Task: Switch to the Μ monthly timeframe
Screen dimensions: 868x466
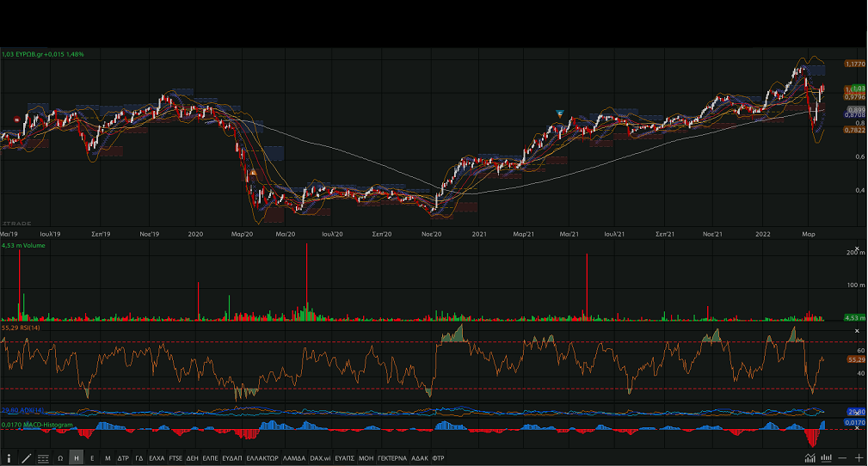Action: tap(108, 458)
